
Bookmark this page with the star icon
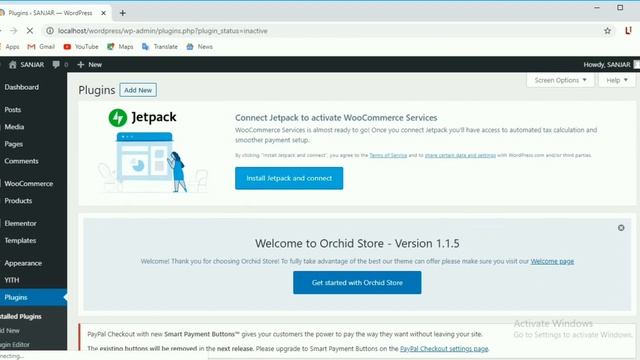[607, 31]
